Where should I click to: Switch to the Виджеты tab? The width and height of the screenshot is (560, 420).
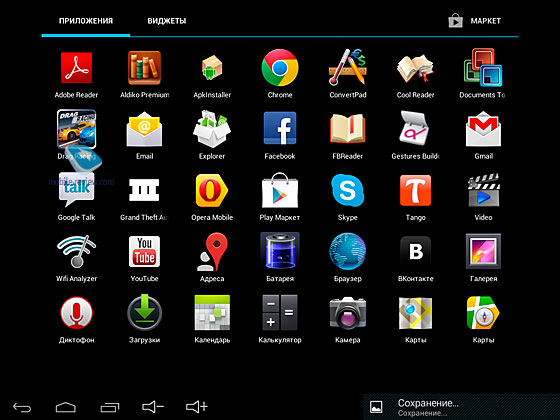[x=167, y=21]
